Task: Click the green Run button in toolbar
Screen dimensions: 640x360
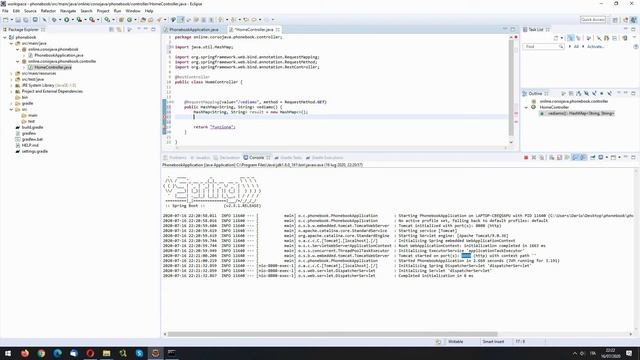Action: (x=66, y=20)
